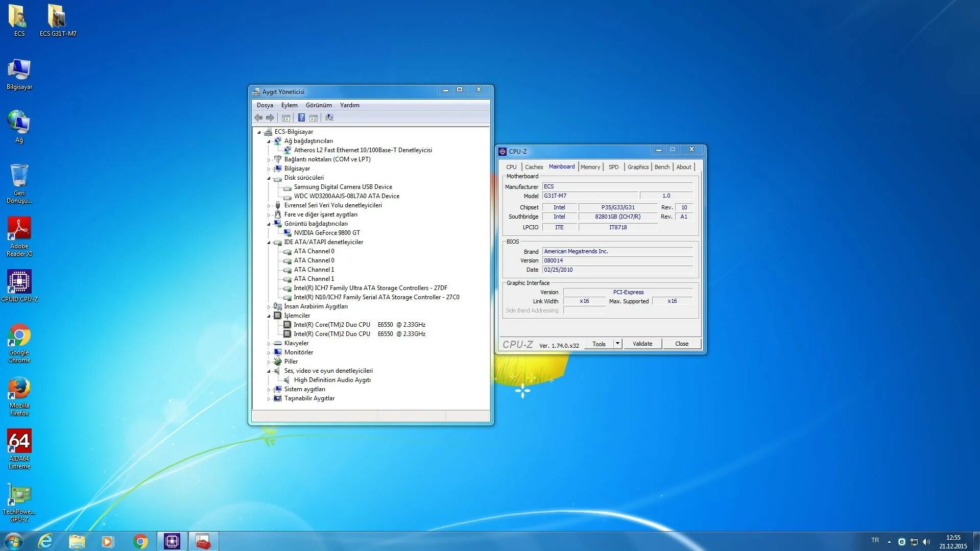Screen dimensions: 980x551
Task: Collapse the İşlemciler node
Action: pos(269,316)
